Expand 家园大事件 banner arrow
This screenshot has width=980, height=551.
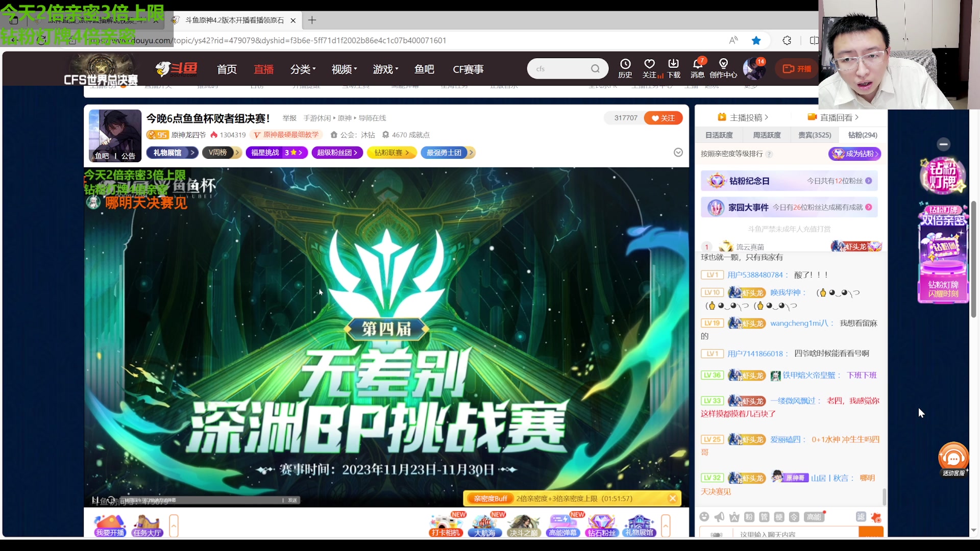point(869,207)
